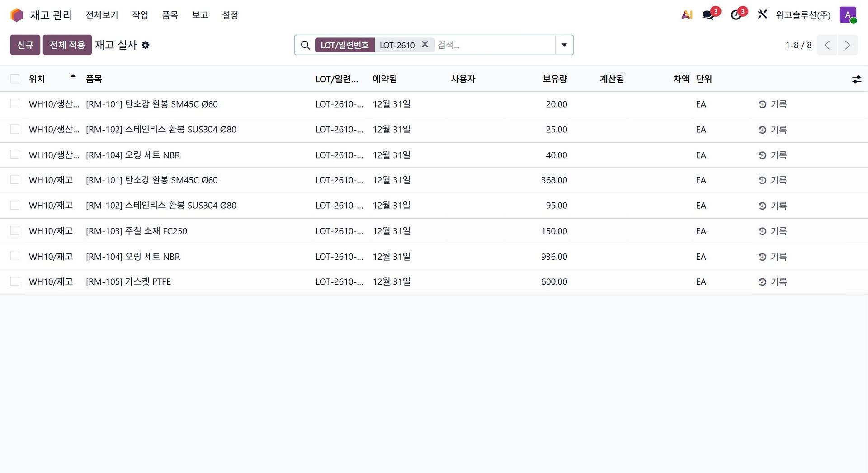This screenshot has width=868, height=473.
Task: Open the 전체보기 menu
Action: tap(102, 15)
